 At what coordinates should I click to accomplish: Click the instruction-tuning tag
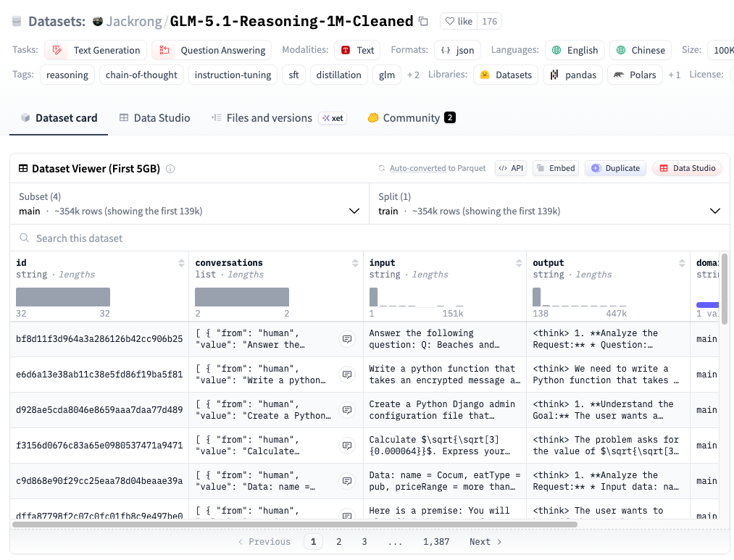(x=233, y=75)
